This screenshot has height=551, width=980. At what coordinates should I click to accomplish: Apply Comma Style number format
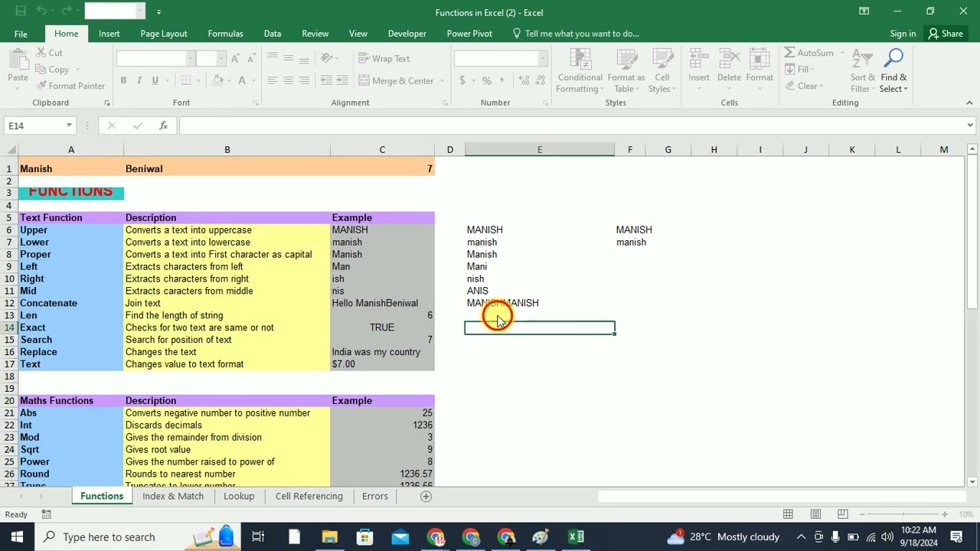[502, 80]
